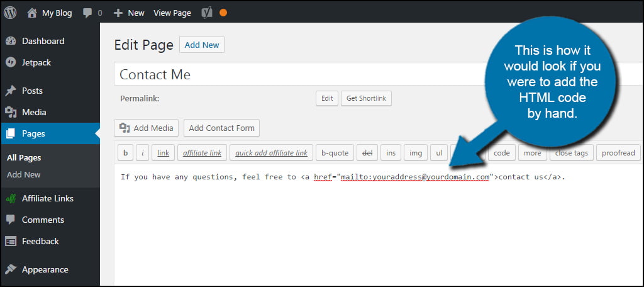Click quick add affiliate link button
Image resolution: width=644 pixels, height=287 pixels.
coord(272,153)
